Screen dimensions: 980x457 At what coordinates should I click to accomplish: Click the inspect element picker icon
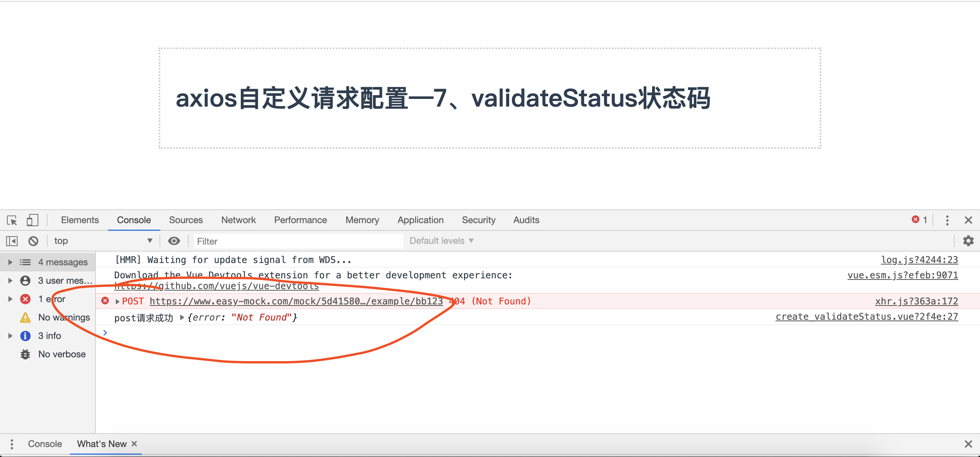click(x=12, y=220)
